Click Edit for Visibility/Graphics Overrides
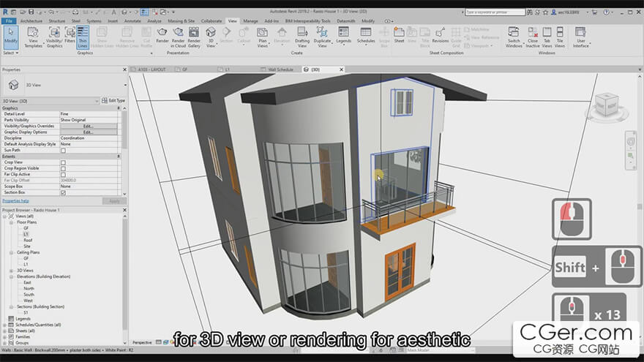Image resolution: width=644 pixels, height=362 pixels. pyautogui.click(x=88, y=126)
